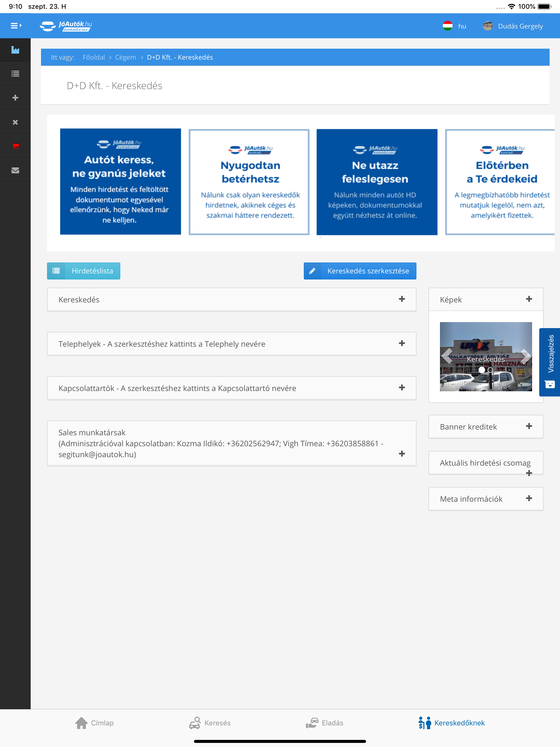Open the JóAutók.hu logo home link

pyautogui.click(x=66, y=26)
